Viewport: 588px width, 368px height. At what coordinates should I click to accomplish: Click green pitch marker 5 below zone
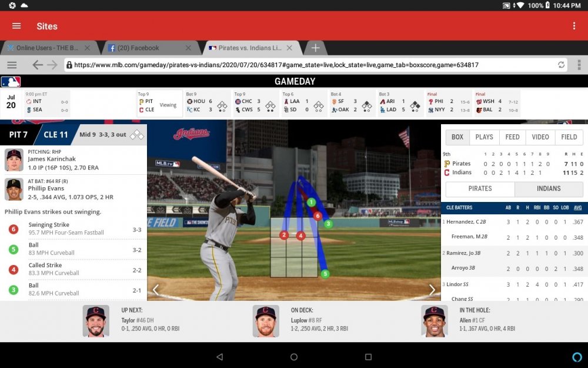click(x=325, y=274)
